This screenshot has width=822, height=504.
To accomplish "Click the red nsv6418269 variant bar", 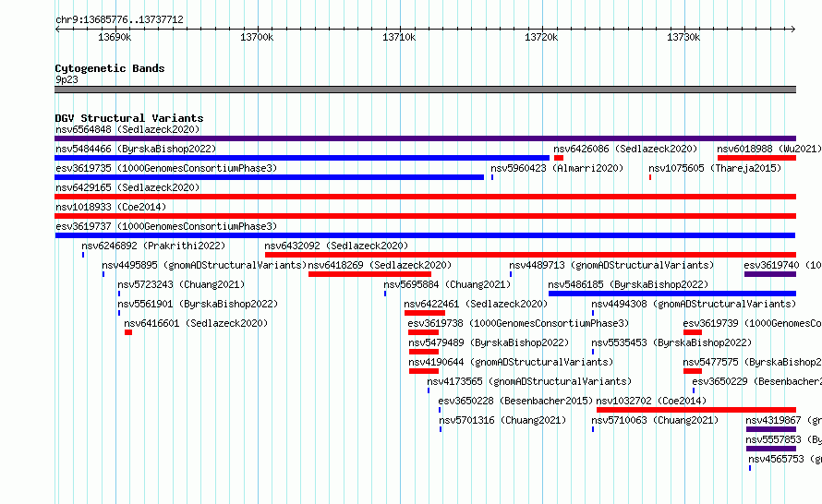I will (x=369, y=274).
